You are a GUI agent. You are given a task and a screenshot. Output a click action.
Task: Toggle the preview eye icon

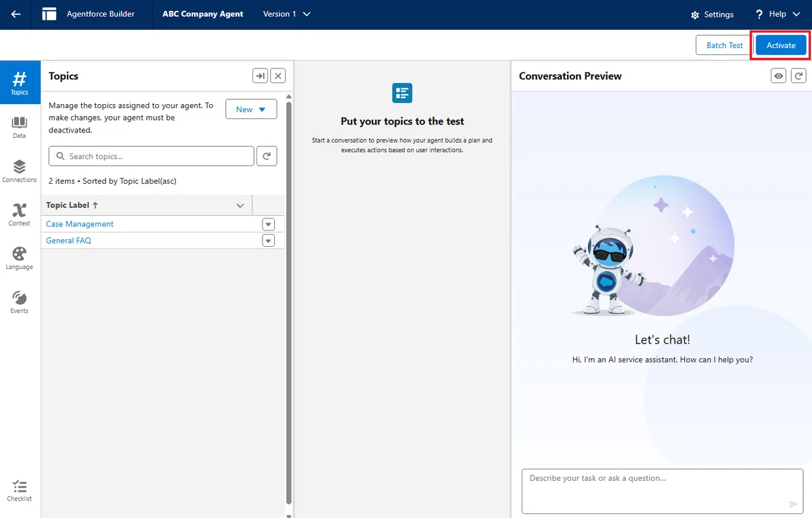(x=779, y=76)
